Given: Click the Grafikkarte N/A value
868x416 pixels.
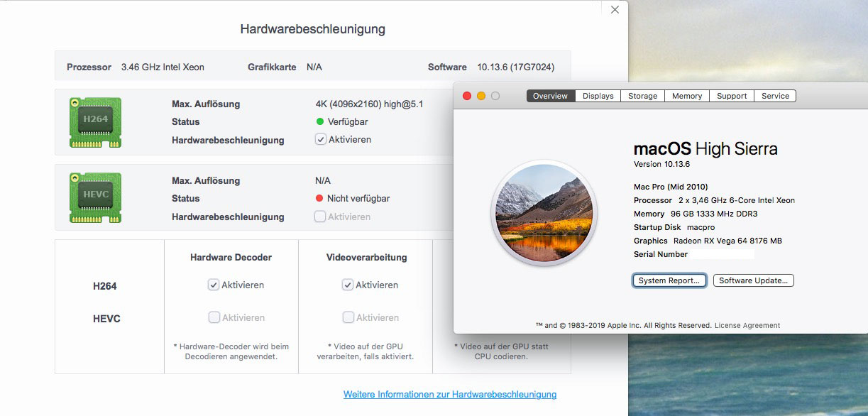Looking at the screenshot, I should click(314, 67).
